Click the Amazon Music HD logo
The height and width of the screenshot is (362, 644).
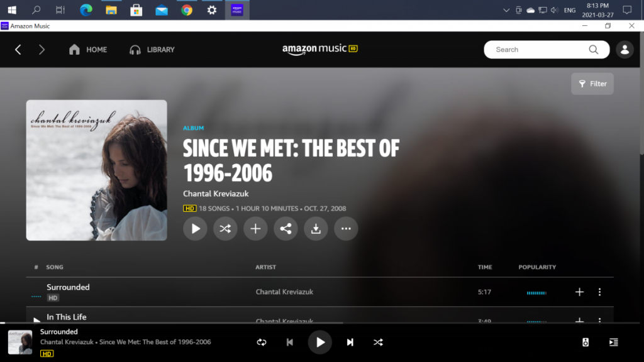point(320,49)
